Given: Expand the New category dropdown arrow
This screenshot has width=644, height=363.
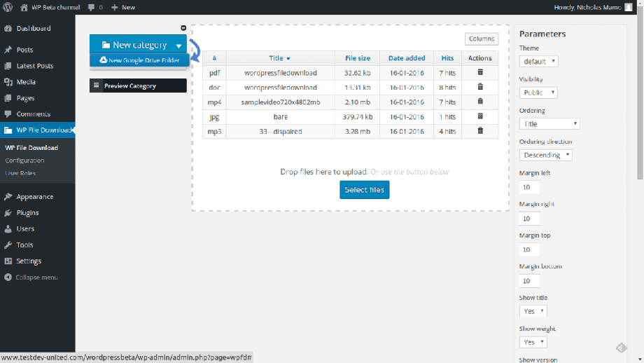Looking at the screenshot, I should point(178,46).
